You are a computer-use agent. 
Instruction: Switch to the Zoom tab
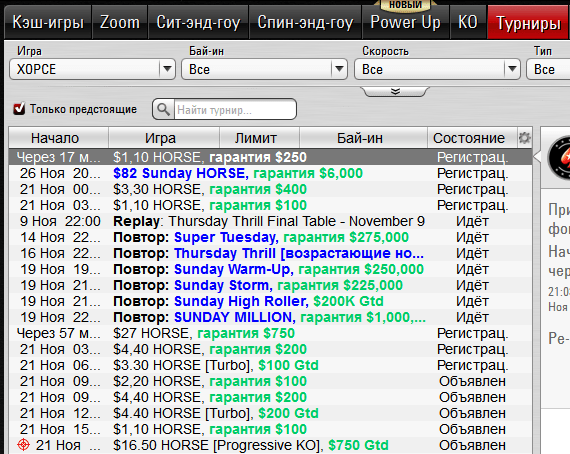120,22
